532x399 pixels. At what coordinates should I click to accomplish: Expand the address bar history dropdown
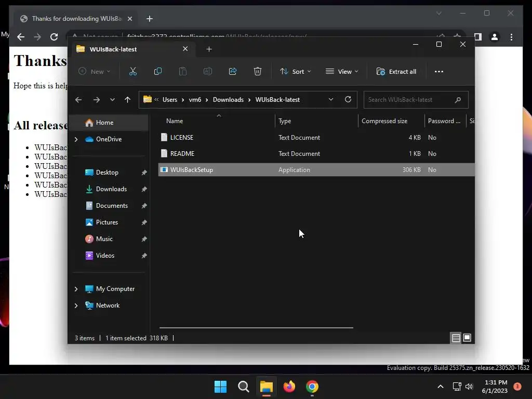(x=331, y=99)
